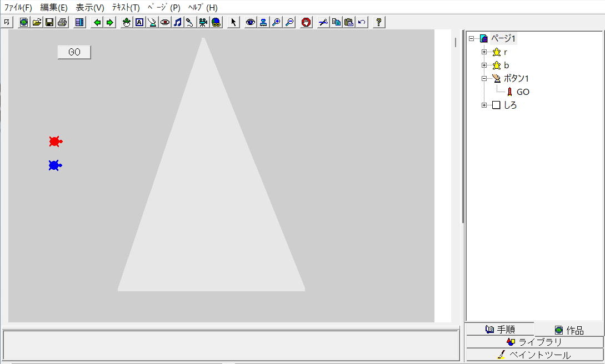The image size is (605, 364).
Task: Collapse the ボタン1 tree node
Action: pos(484,79)
